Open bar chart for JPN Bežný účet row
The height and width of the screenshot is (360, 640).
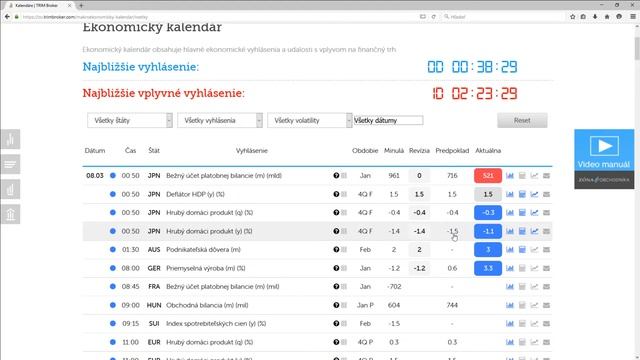tap(510, 176)
